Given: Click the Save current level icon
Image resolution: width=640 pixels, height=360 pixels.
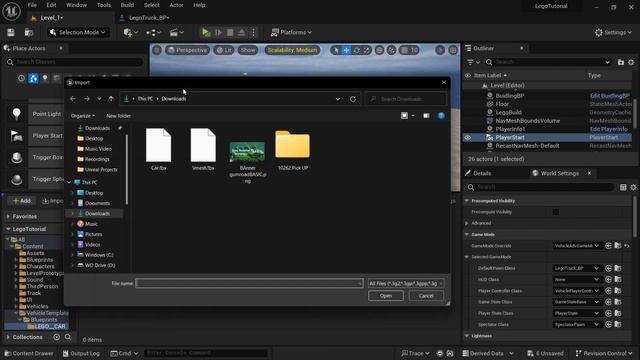Looking at the screenshot, I should coord(11,32).
